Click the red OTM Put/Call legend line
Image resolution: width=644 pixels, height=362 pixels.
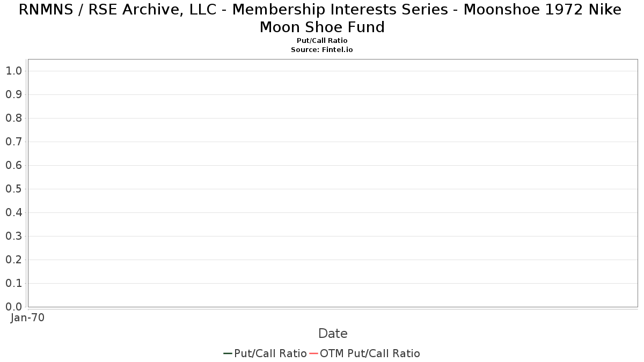coord(313,353)
